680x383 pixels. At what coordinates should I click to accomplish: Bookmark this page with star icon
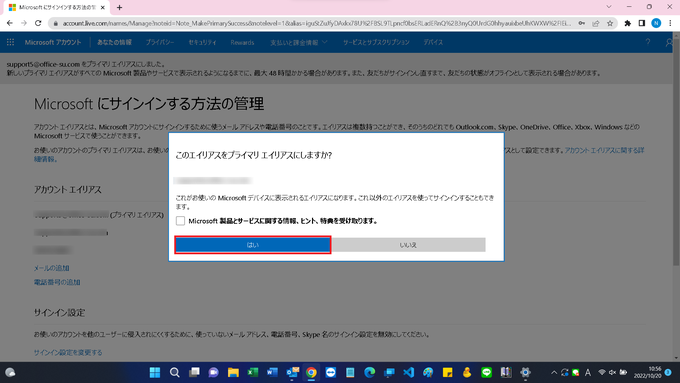coord(610,23)
